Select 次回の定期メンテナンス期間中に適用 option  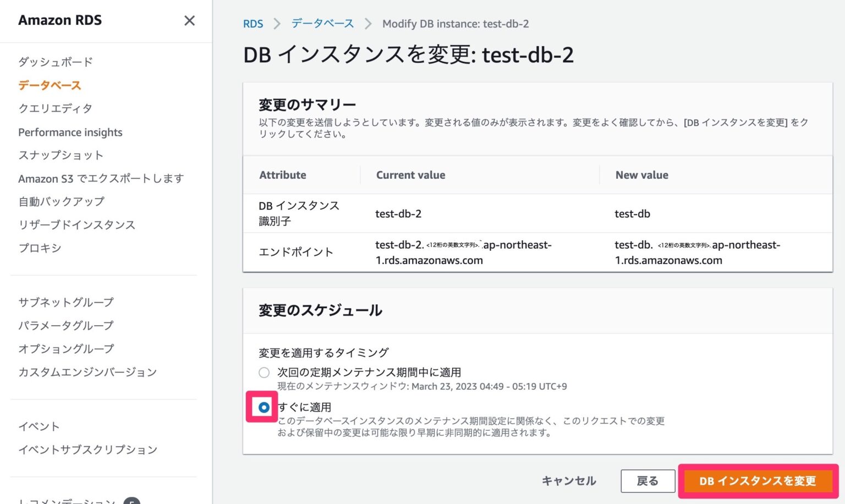pos(264,372)
